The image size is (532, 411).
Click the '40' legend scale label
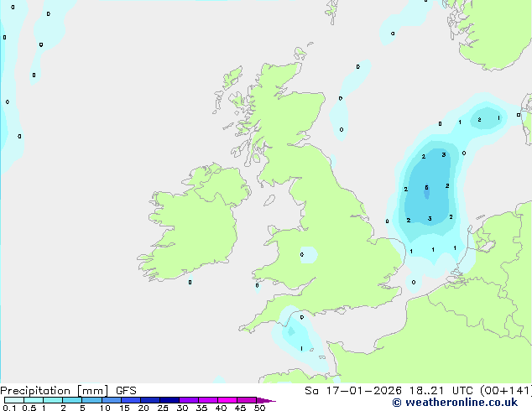coord(221,408)
